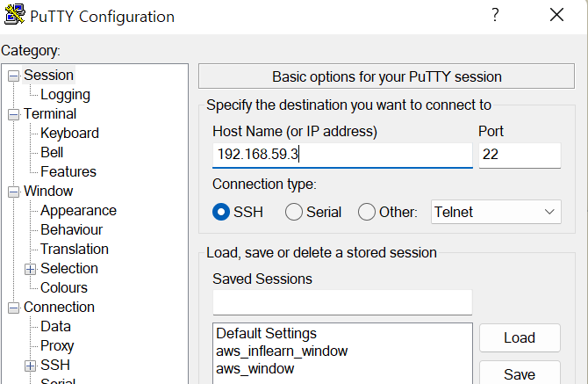Expand the SSH tree node
This screenshot has width=588, height=384.
tap(31, 366)
